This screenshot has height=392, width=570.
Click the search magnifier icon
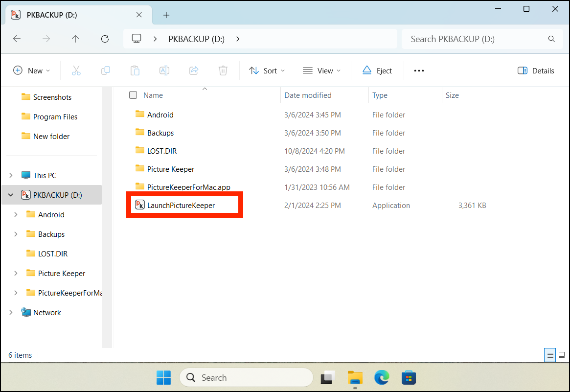point(551,39)
